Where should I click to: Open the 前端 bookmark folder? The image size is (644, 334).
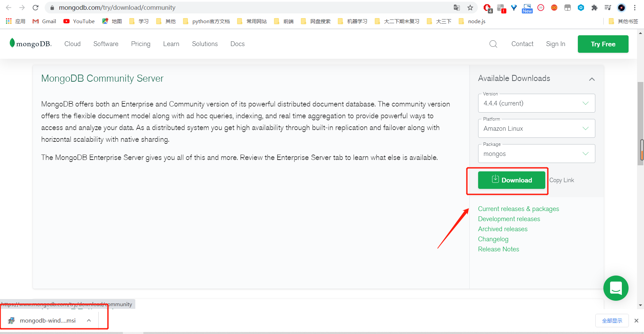pos(284,21)
